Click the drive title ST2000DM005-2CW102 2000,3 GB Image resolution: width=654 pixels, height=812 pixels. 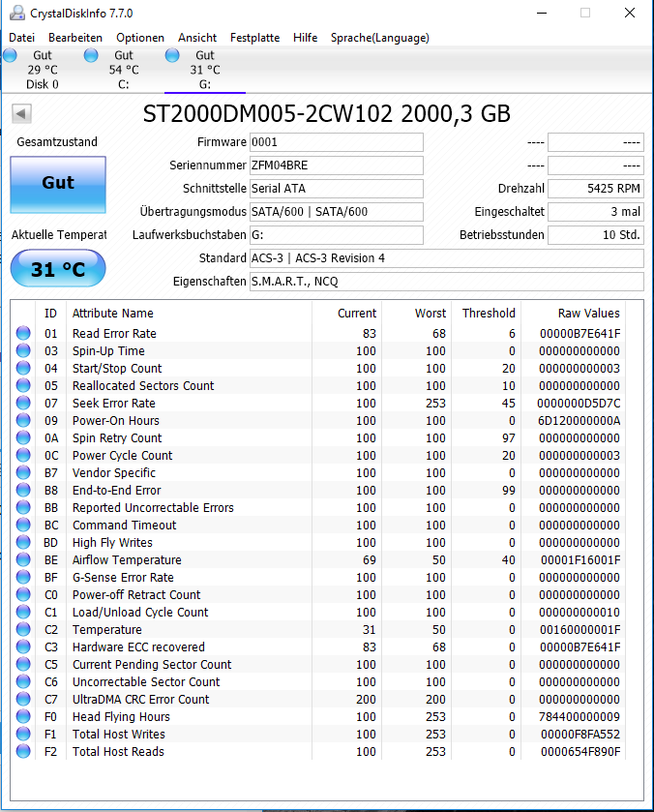point(327,113)
